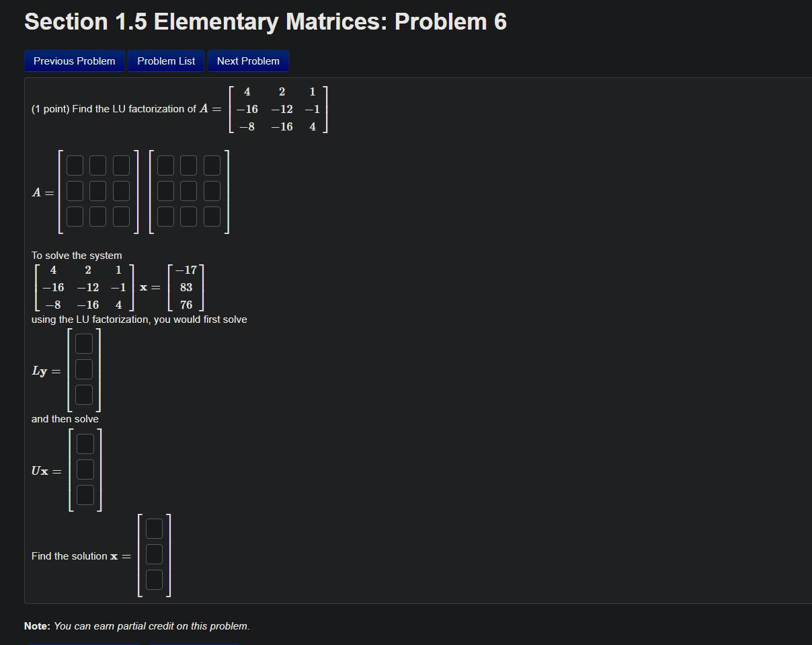Screen dimensions: 812x645
Task: Click the top-left entry of the L matrix
Action: tap(74, 165)
